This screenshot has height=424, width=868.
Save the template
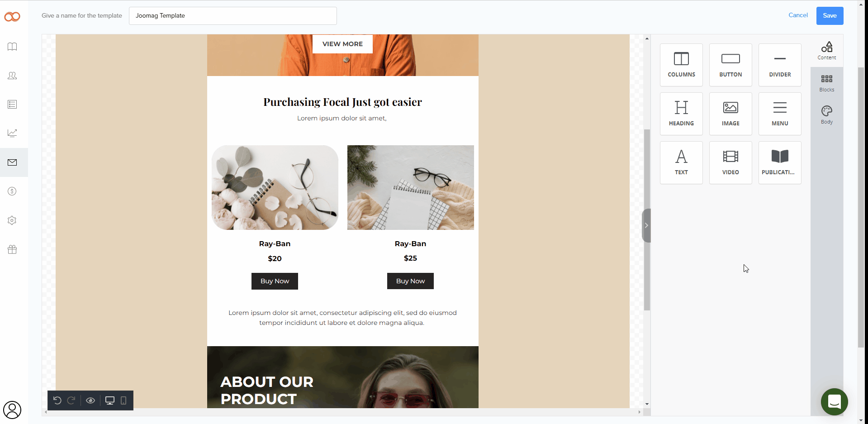830,16
